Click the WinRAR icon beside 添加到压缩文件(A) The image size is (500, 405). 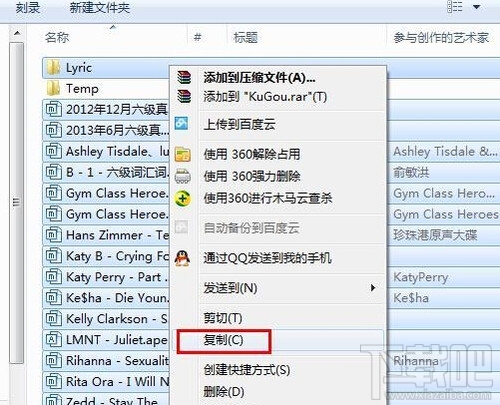184,77
